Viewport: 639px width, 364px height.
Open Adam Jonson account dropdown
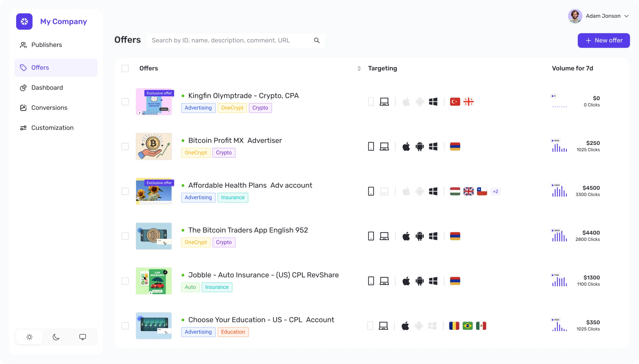599,16
